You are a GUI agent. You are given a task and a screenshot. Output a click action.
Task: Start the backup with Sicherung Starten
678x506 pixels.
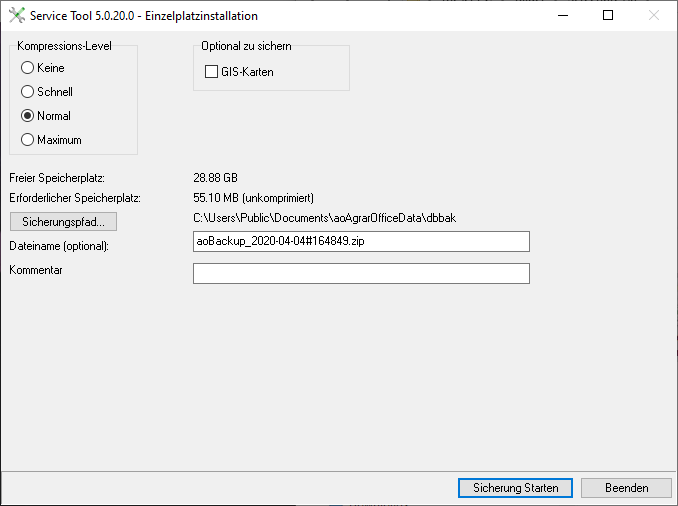pyautogui.click(x=515, y=488)
